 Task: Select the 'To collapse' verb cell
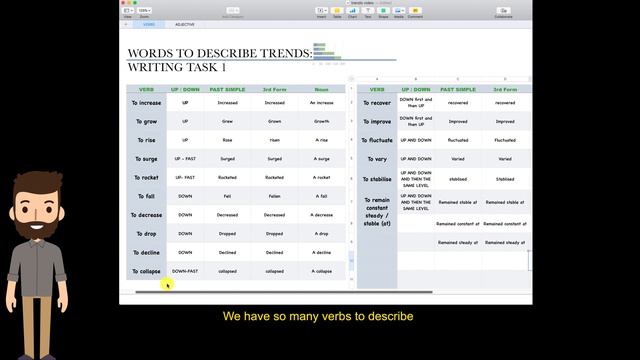coord(146,271)
